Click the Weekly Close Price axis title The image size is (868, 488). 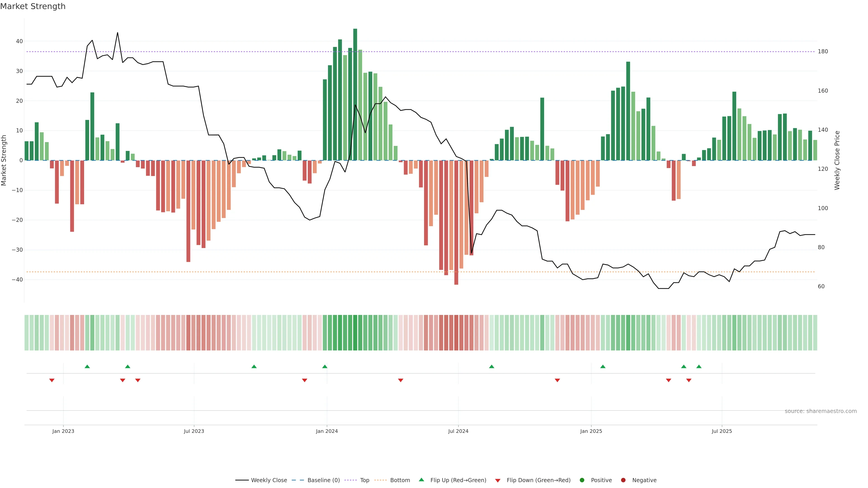coord(837,160)
